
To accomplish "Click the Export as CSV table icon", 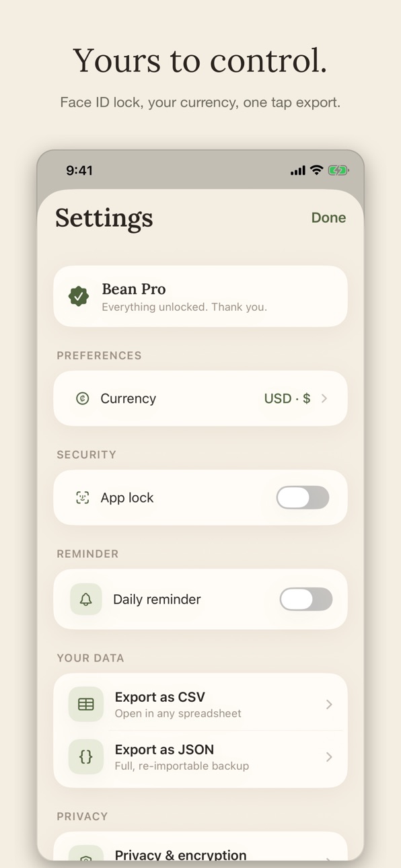I will point(86,704).
